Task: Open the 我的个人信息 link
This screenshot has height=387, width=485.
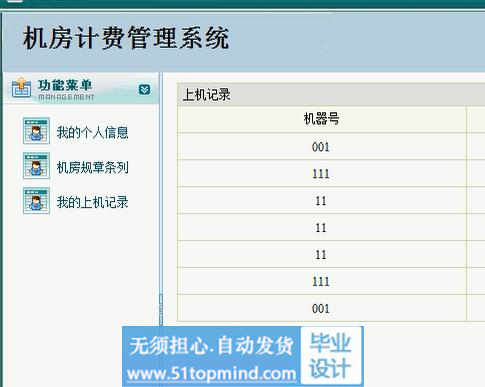Action: click(x=92, y=132)
